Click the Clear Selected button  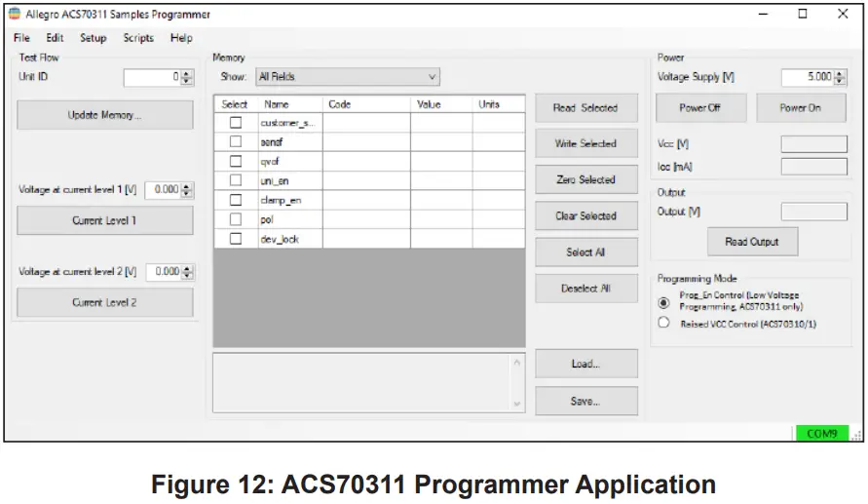point(586,216)
